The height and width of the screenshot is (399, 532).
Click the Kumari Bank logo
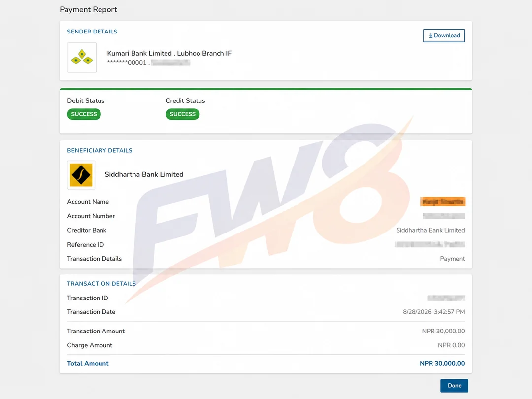(82, 57)
